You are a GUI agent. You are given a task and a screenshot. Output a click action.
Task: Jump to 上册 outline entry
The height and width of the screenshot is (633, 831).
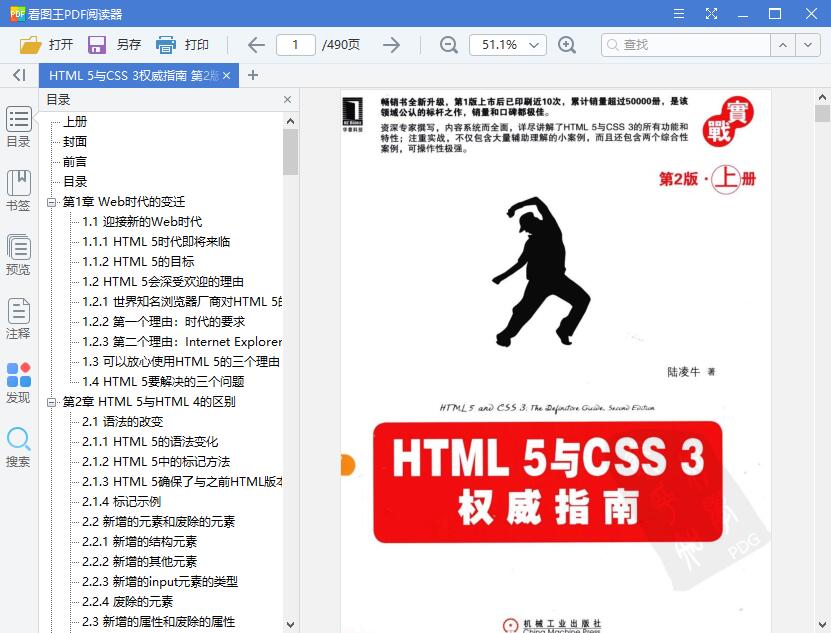point(75,122)
